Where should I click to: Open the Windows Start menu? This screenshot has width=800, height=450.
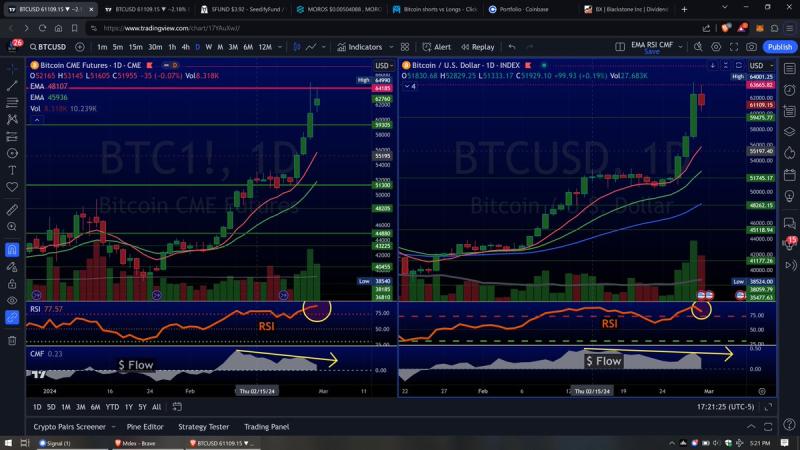tap(8, 443)
